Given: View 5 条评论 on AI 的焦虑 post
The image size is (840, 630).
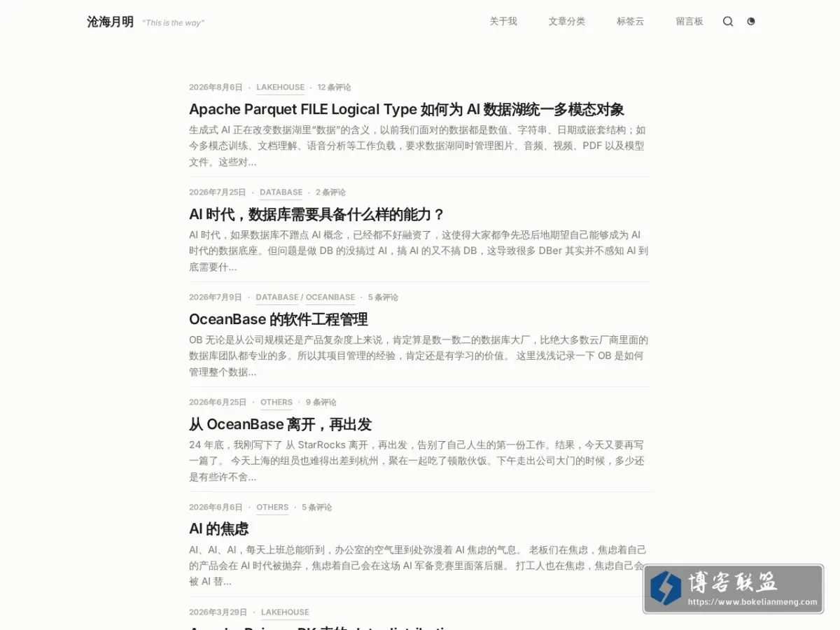Looking at the screenshot, I should click(x=316, y=507).
